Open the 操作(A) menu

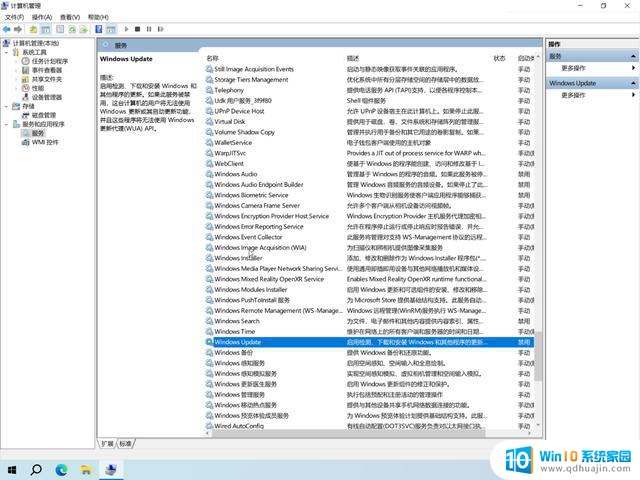pos(42,17)
